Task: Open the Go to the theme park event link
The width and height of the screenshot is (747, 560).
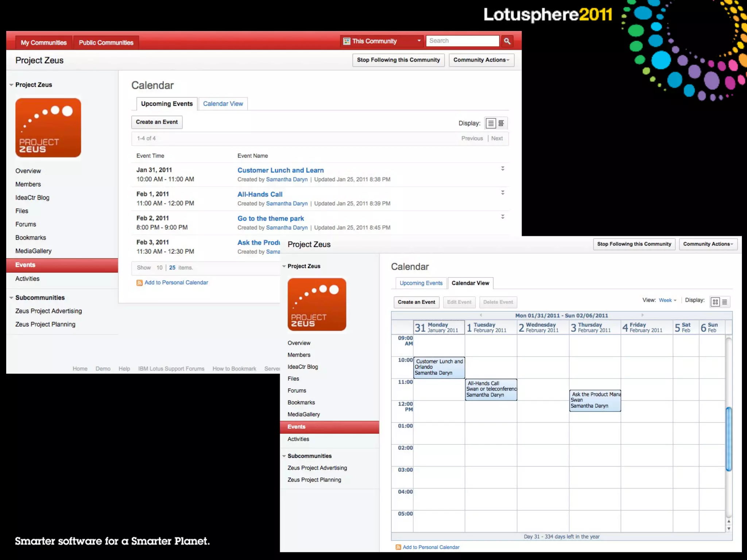Action: pyautogui.click(x=271, y=218)
